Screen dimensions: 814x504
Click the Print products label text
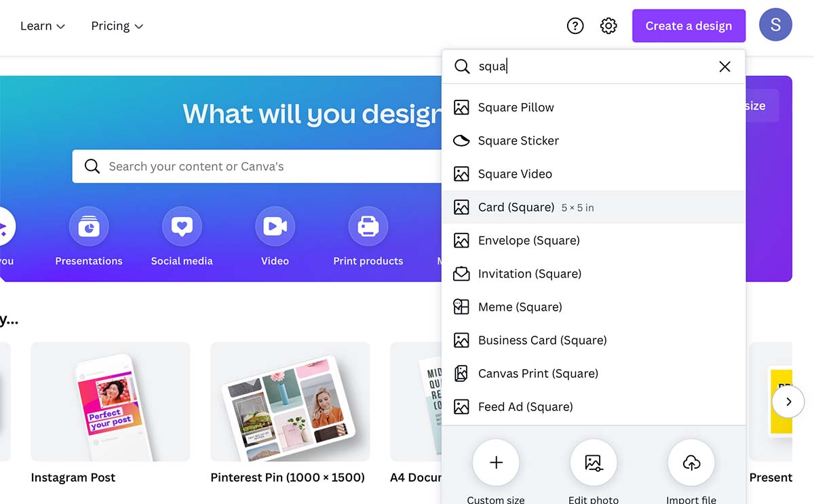(368, 261)
